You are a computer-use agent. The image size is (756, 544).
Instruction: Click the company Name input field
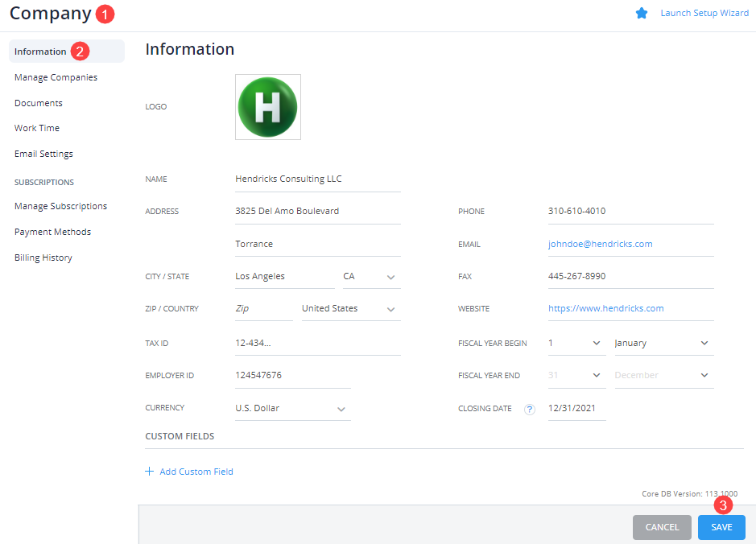tap(318, 179)
